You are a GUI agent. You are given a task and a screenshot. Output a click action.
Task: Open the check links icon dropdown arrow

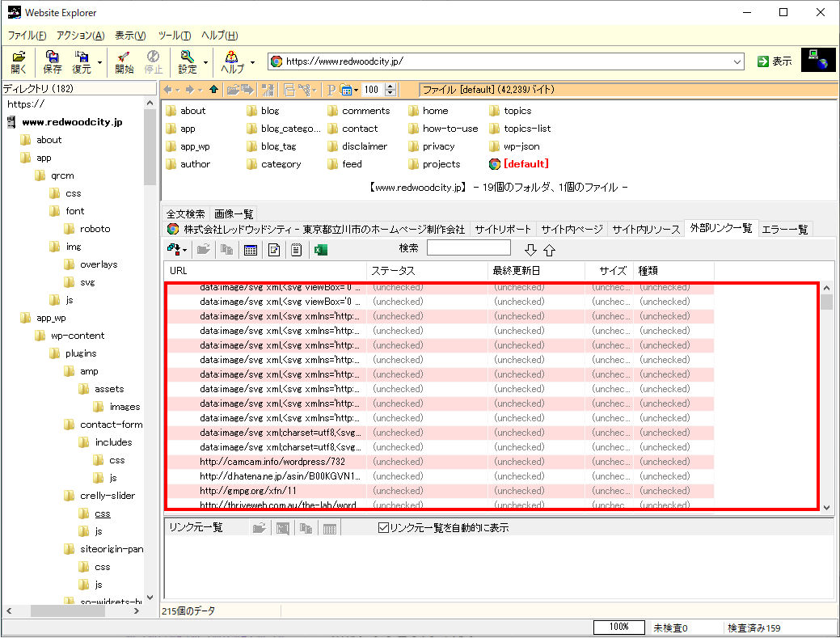[x=185, y=250]
